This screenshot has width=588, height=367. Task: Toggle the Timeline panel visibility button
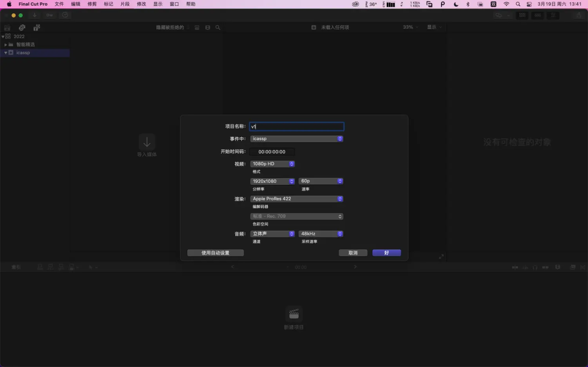[x=538, y=15]
